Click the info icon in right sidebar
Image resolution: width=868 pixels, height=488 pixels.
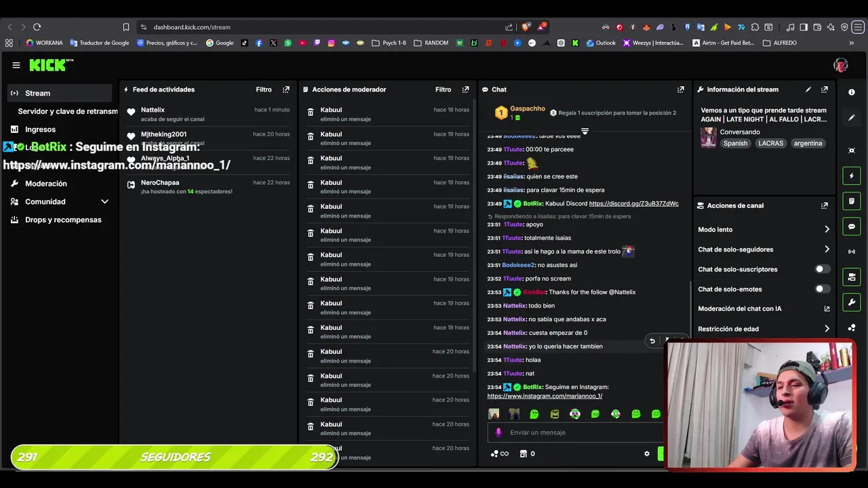(852, 92)
